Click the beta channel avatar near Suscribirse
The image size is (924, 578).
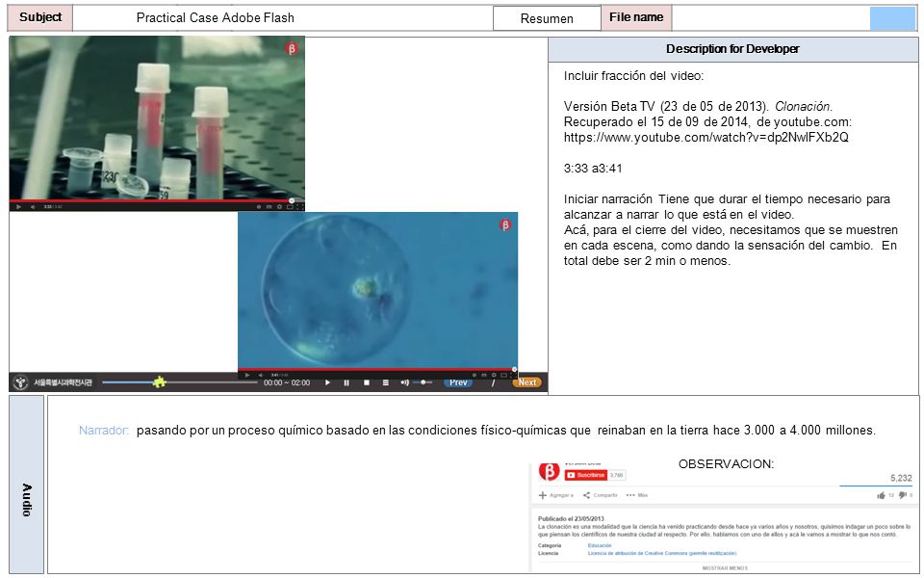549,471
